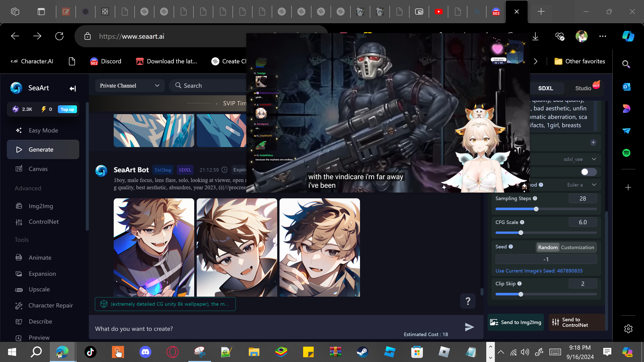The image size is (644, 362).
Task: Click the browser refresh icon
Action: coord(59,36)
